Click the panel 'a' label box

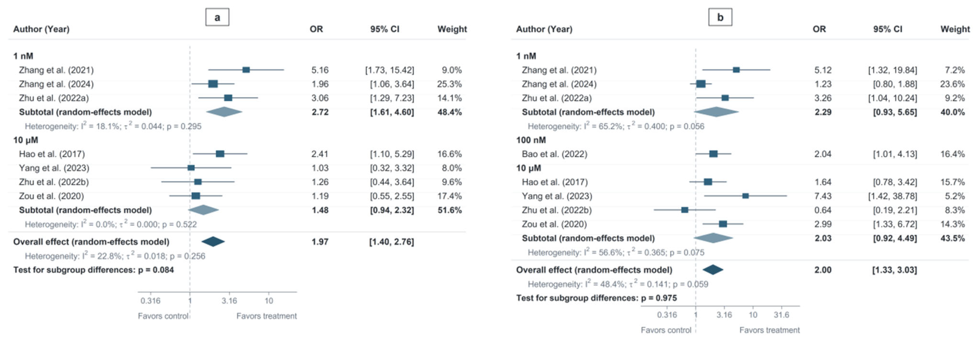coord(217,17)
